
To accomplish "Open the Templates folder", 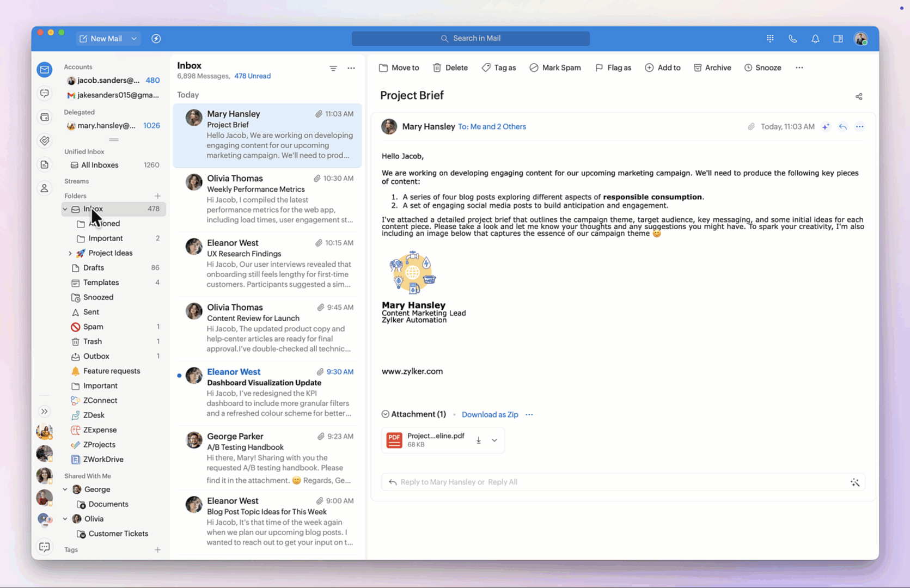I will pyautogui.click(x=114, y=283).
